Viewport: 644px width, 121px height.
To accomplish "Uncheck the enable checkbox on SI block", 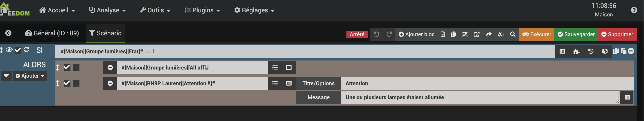I will tap(18, 50).
